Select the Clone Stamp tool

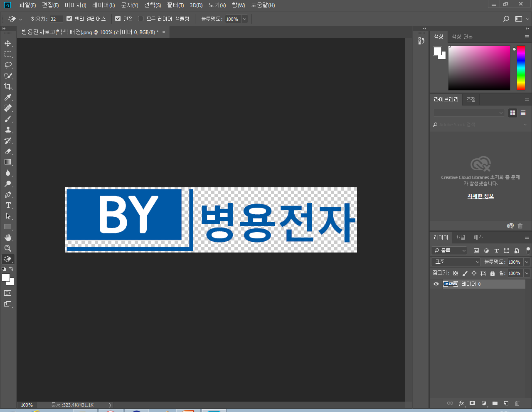(x=8, y=130)
